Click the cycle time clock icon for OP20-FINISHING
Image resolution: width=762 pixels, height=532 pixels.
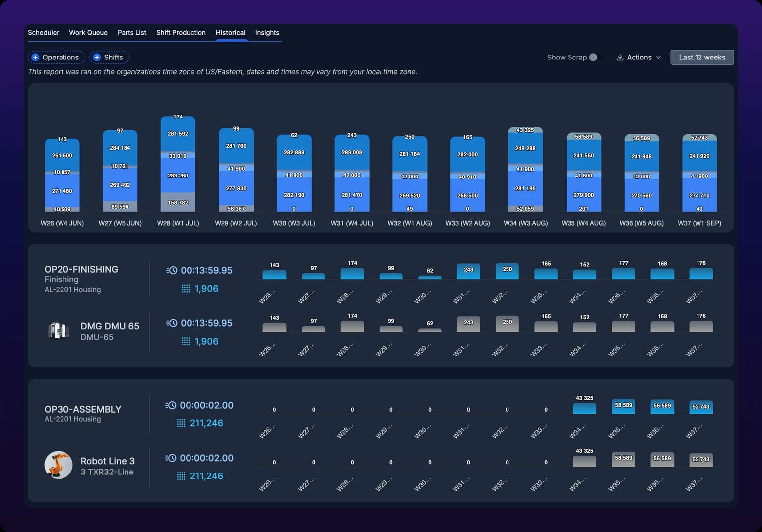click(171, 270)
